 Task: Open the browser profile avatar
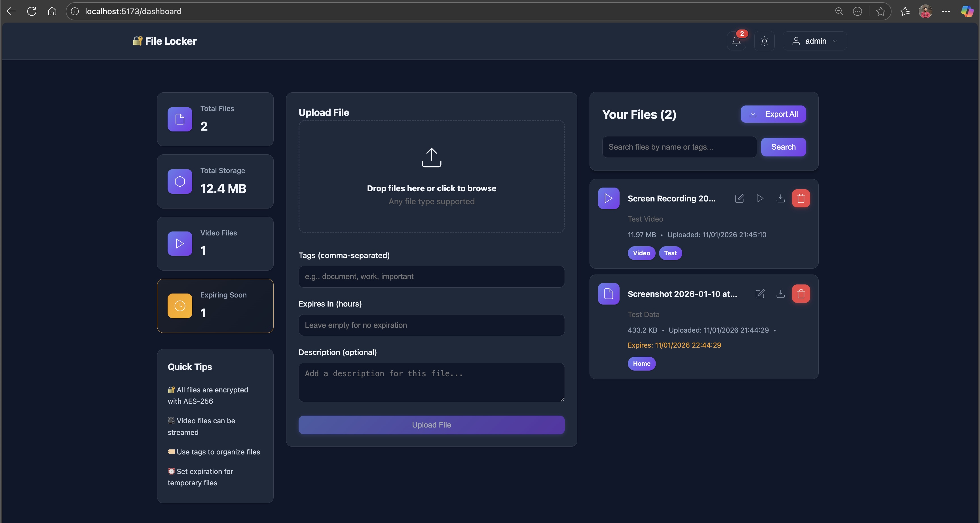tap(925, 11)
